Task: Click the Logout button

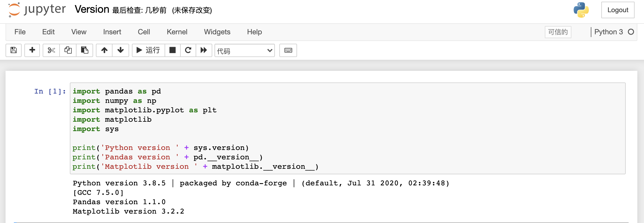Action: pyautogui.click(x=618, y=10)
